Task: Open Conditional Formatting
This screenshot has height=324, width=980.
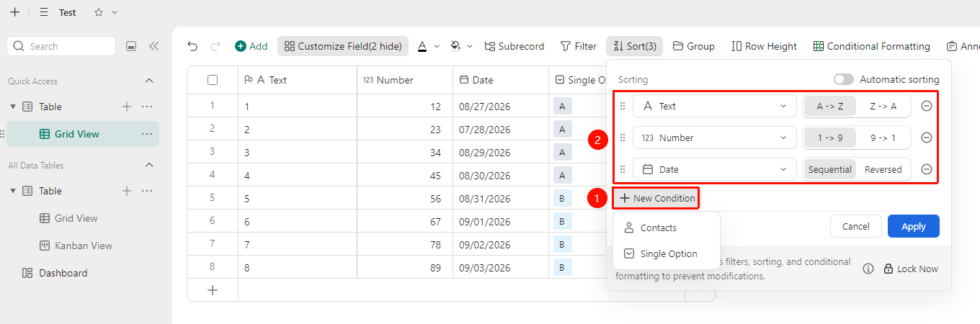Action: tap(872, 46)
